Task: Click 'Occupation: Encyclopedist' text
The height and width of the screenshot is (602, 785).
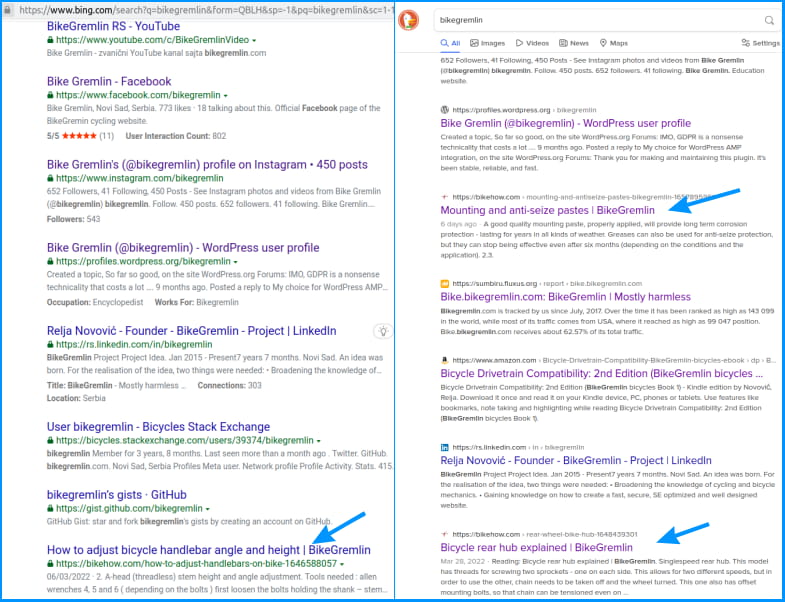Action: tap(95, 302)
